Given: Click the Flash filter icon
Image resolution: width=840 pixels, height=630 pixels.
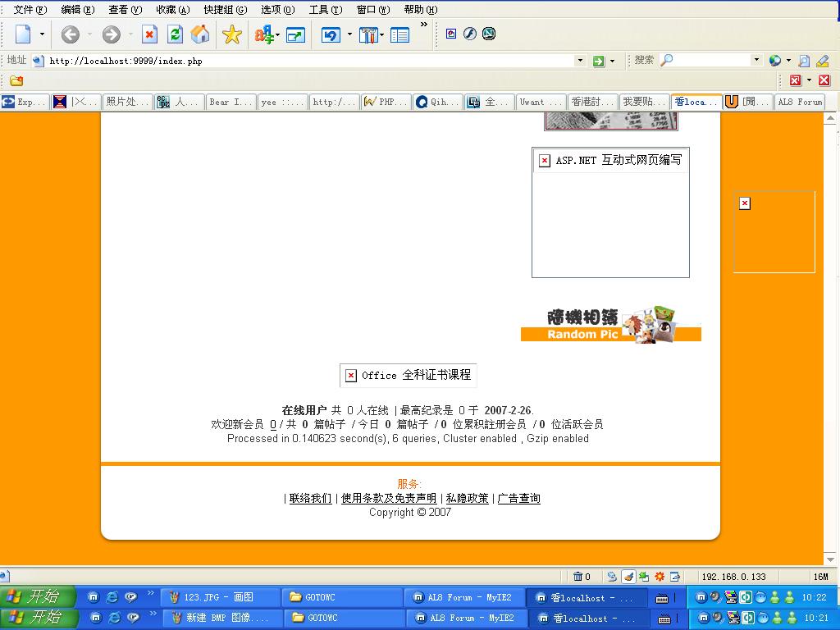Looking at the screenshot, I should (x=470, y=34).
